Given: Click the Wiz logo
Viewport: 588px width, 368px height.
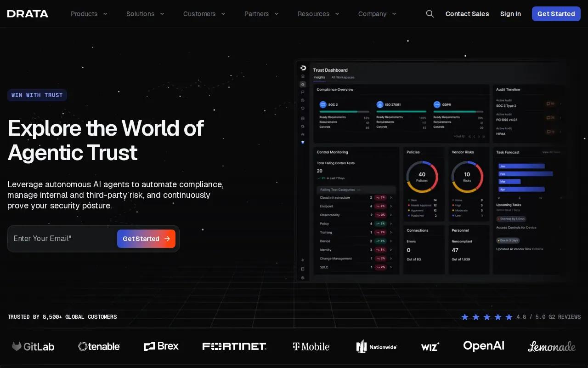Looking at the screenshot, I should click(x=430, y=346).
